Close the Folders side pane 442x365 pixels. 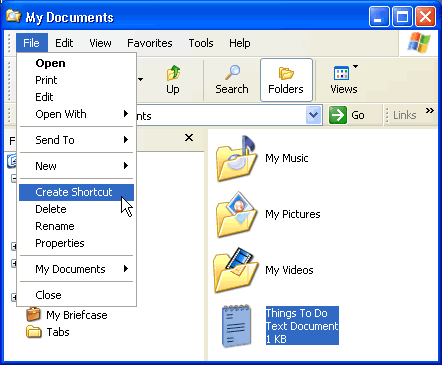189,137
